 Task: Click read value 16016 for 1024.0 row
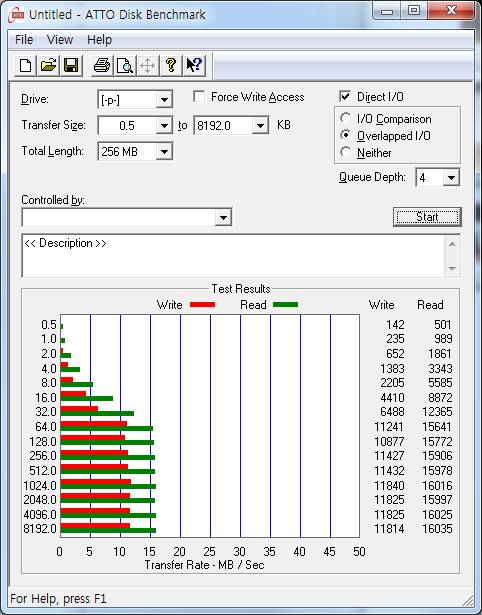coord(437,486)
